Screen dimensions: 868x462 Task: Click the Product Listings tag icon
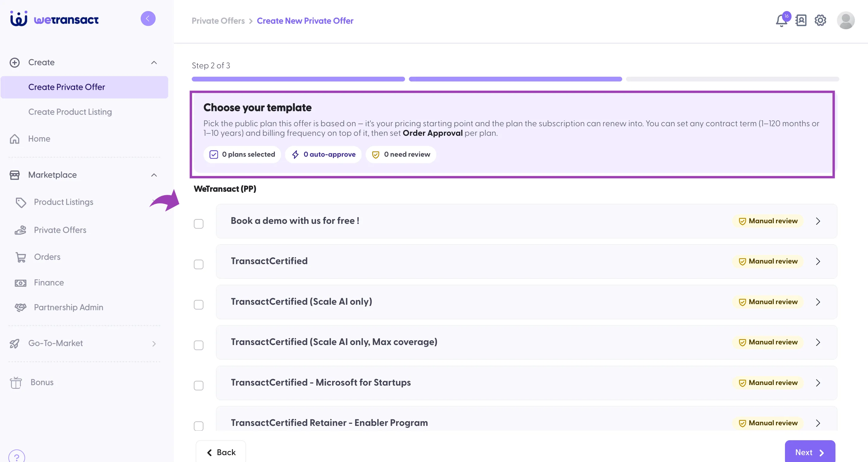pos(21,202)
